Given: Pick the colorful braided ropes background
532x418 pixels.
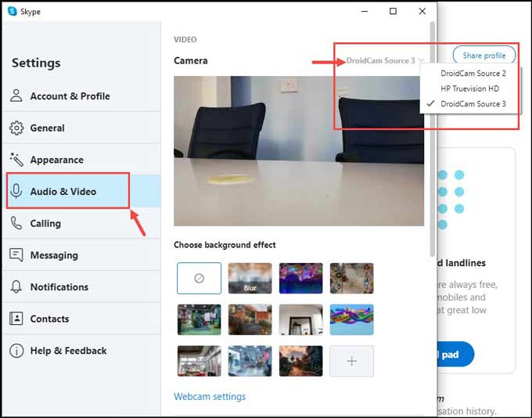Looking at the screenshot, I should [x=352, y=319].
